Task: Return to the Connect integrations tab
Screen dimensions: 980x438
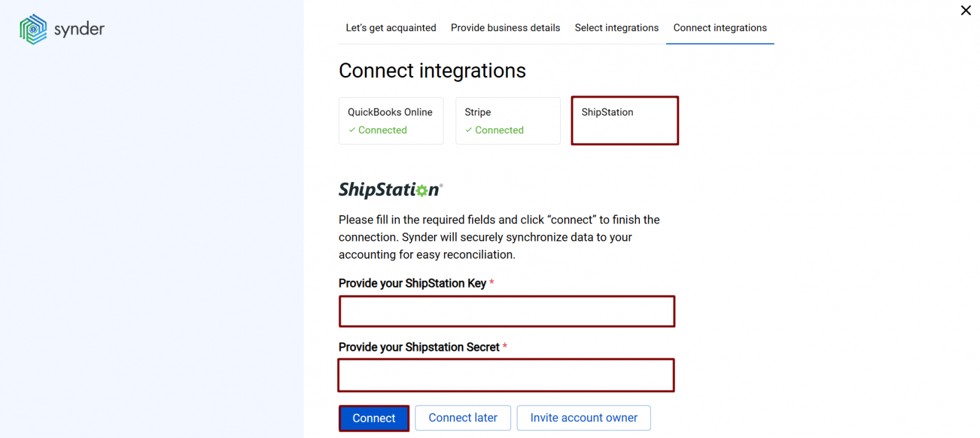Action: [x=720, y=27]
